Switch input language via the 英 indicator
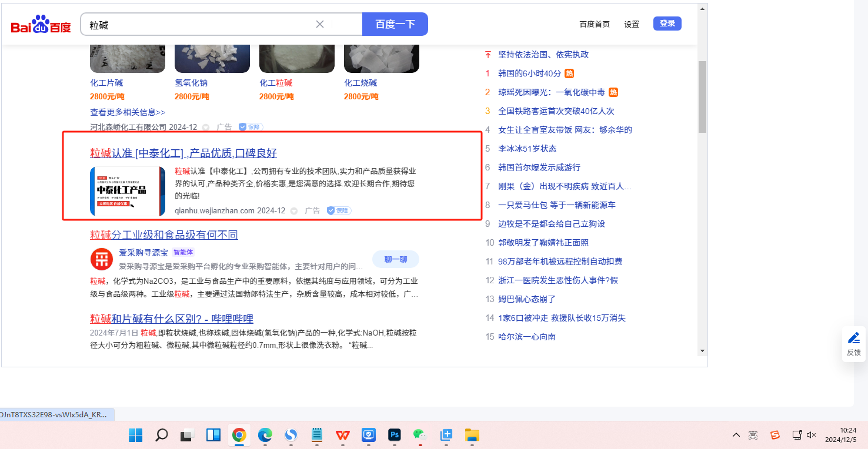 [x=753, y=435]
